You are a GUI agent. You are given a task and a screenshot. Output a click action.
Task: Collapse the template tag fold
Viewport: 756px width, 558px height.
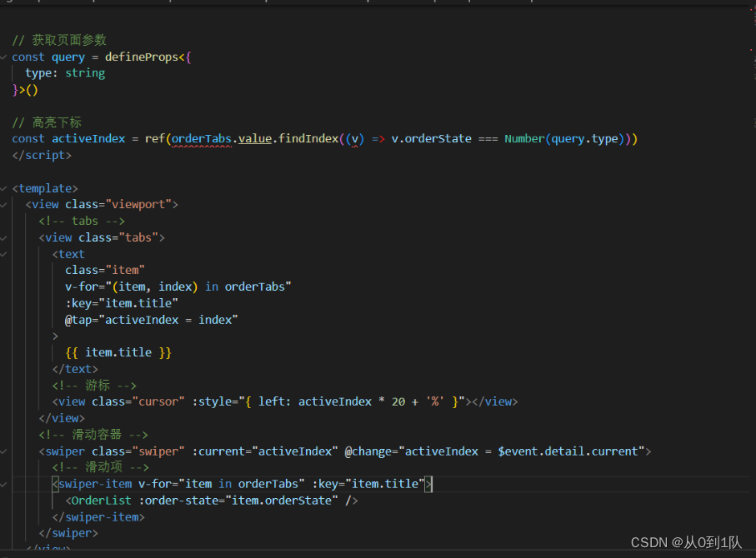(3, 188)
